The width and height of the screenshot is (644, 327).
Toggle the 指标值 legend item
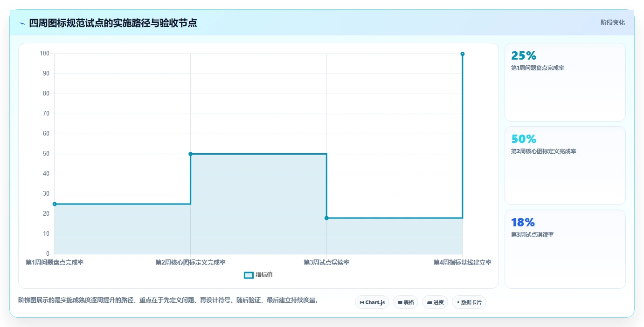point(259,275)
